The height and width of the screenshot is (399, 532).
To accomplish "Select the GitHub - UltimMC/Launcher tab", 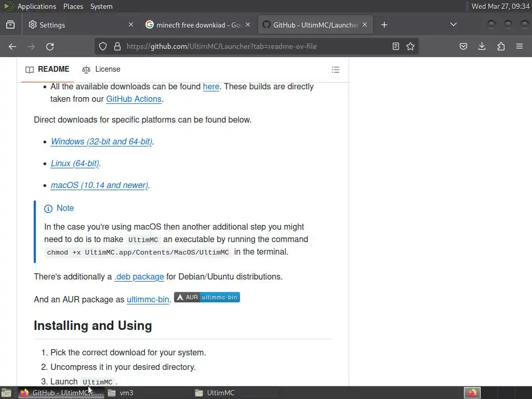I will pyautogui.click(x=315, y=25).
